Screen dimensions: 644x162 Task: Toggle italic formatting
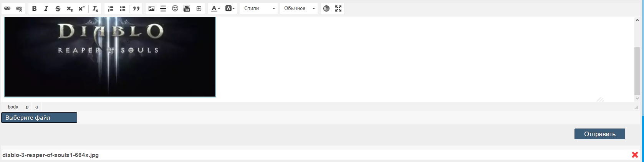(x=46, y=8)
